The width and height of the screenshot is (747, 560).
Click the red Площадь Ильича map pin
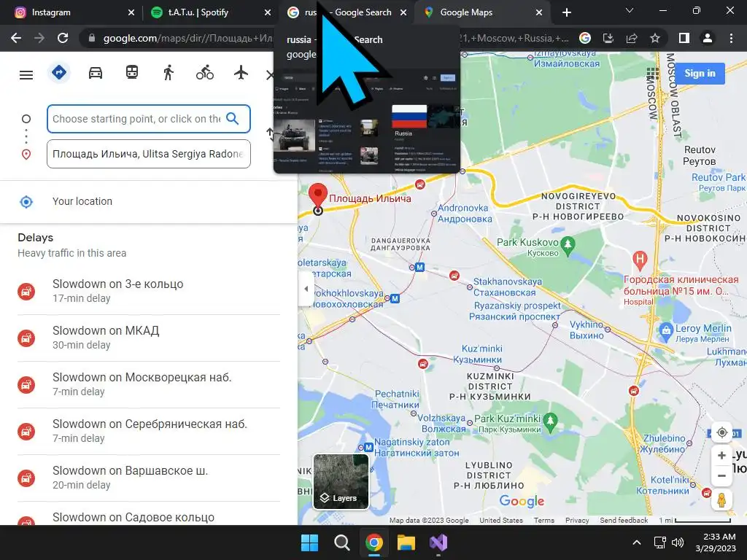pyautogui.click(x=318, y=196)
